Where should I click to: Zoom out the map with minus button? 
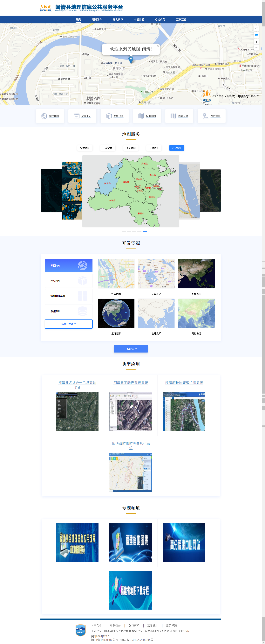coord(256,47)
